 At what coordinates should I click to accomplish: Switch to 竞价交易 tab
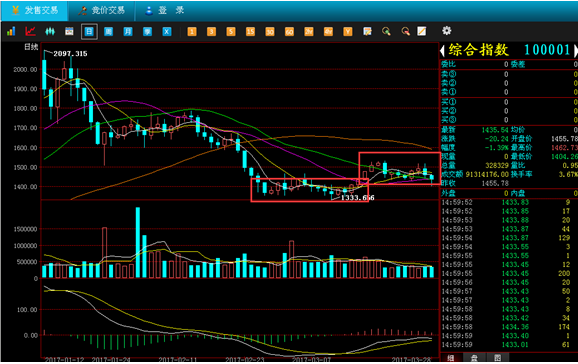[x=102, y=10]
